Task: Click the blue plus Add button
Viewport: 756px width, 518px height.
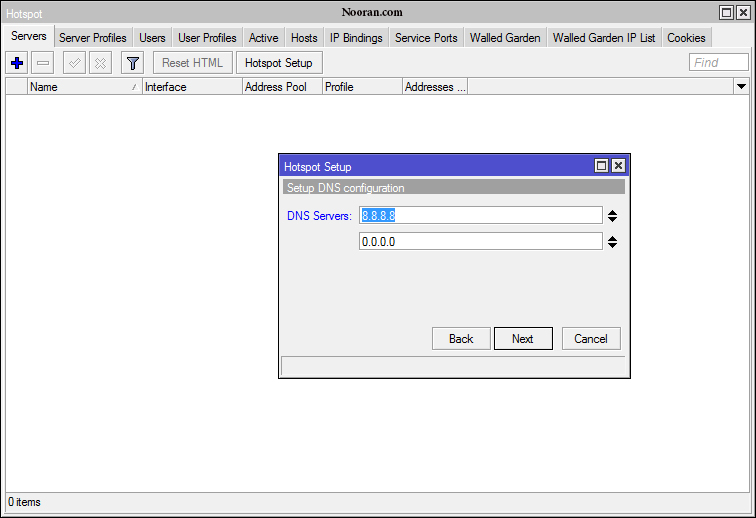Action: (17, 63)
